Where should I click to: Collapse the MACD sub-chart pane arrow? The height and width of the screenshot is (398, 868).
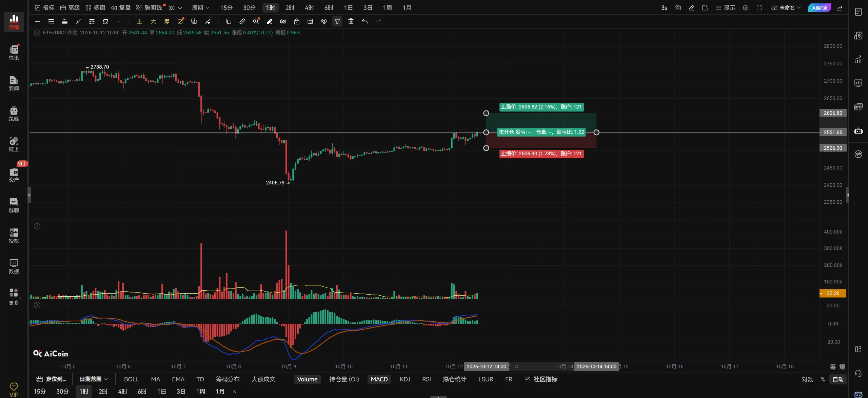37,305
